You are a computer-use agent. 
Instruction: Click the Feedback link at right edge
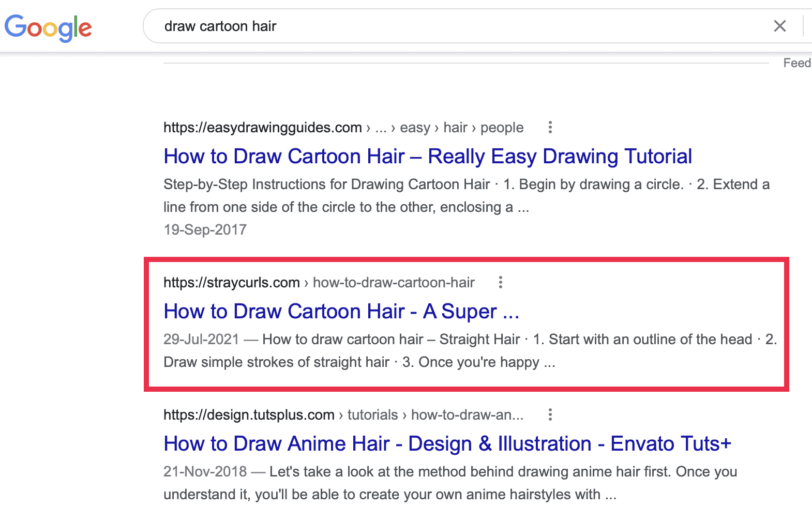(798, 63)
